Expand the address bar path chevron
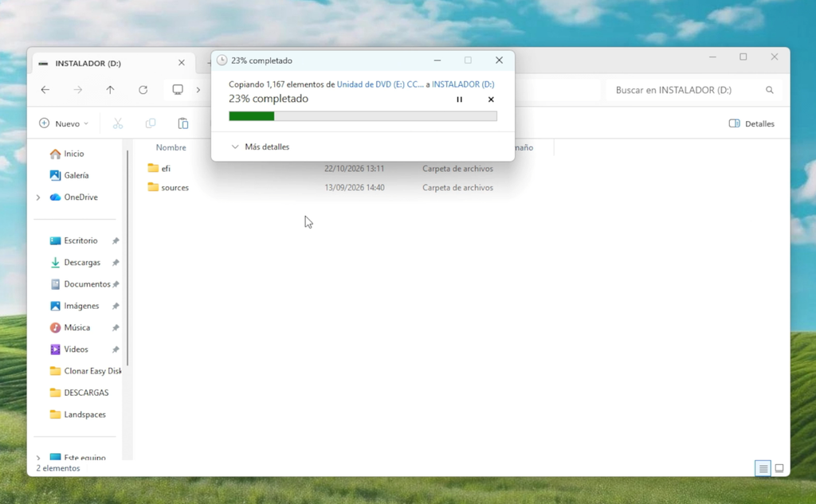Viewport: 816px width, 504px height. 198,90
